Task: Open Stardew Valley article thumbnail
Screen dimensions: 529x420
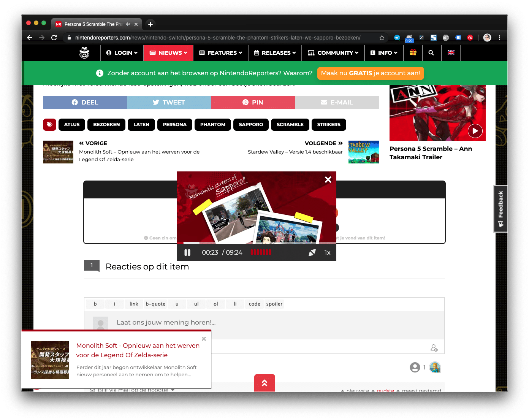Action: [364, 152]
